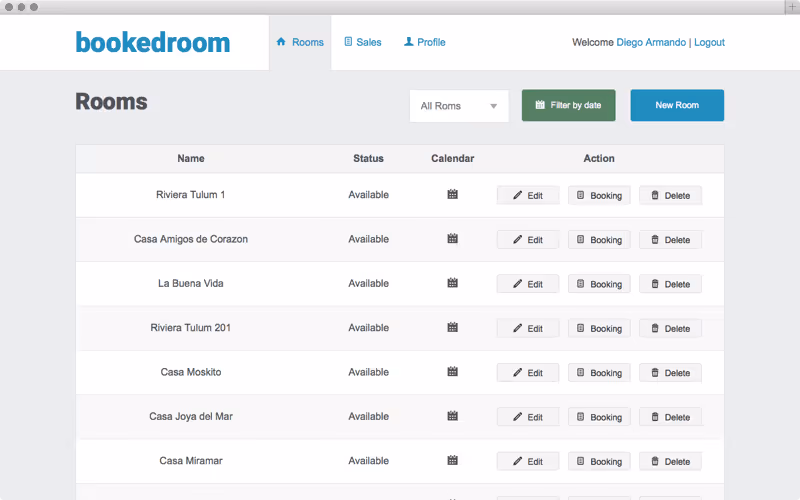Delete the Casa Miramar room

coord(670,462)
